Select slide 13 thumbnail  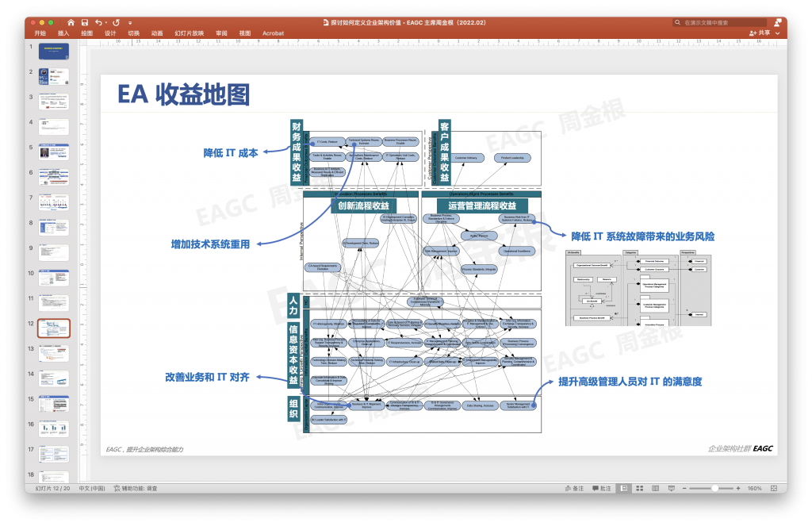(54, 353)
